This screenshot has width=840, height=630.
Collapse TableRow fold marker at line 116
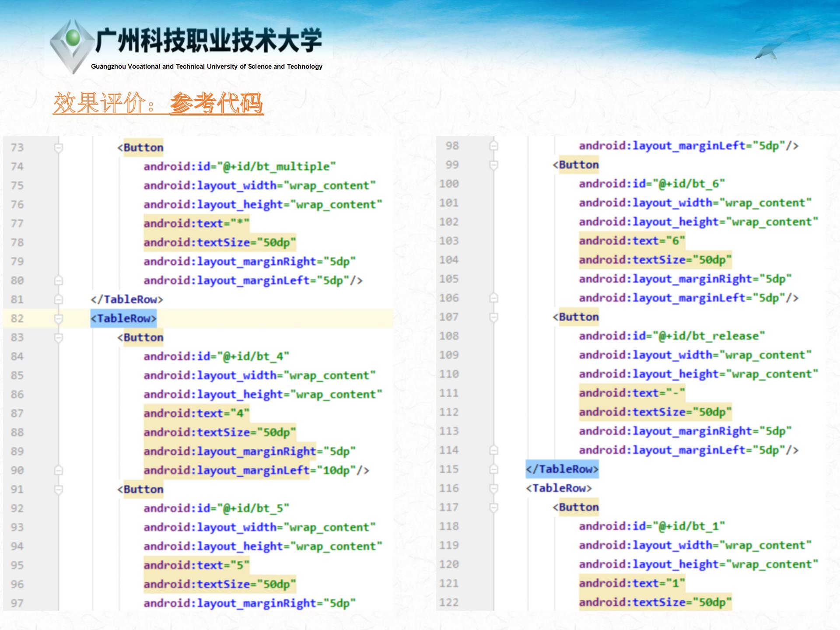click(493, 488)
